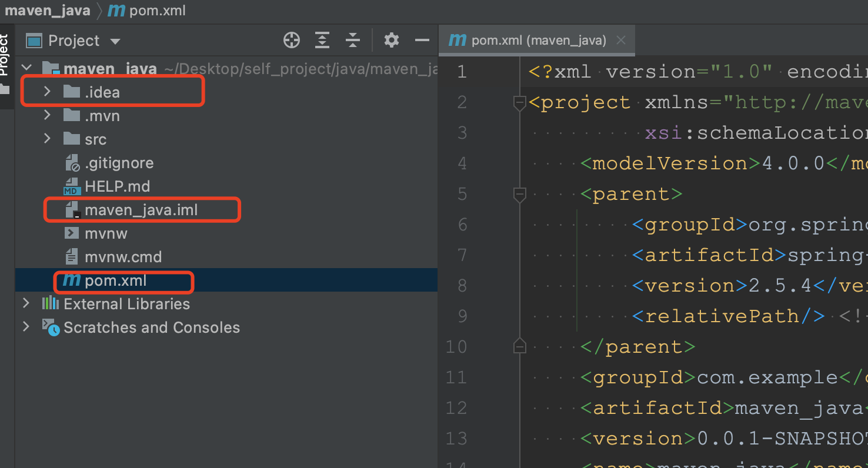Switch to the pom.xml (maven_java) editor tab
868x468 pixels.
pyautogui.click(x=536, y=41)
